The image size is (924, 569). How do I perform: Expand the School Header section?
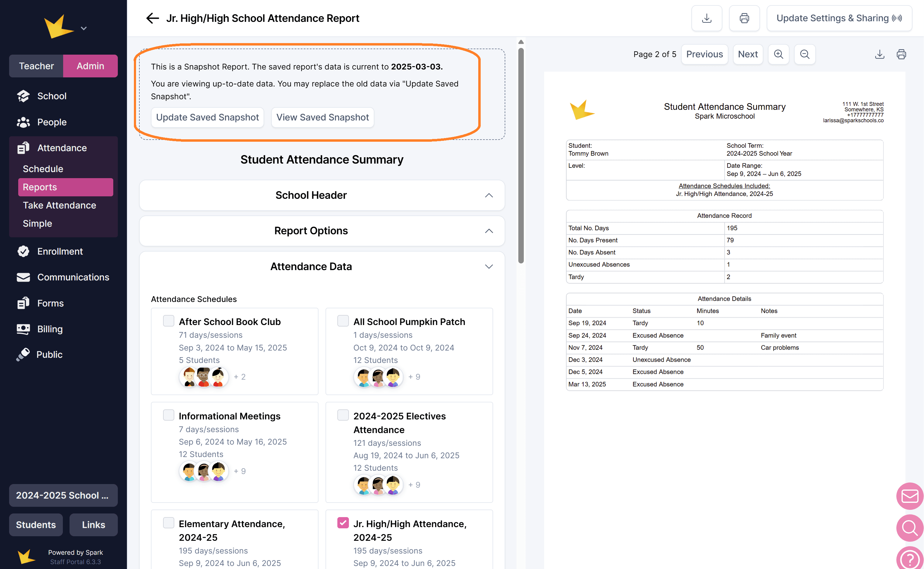tap(489, 195)
